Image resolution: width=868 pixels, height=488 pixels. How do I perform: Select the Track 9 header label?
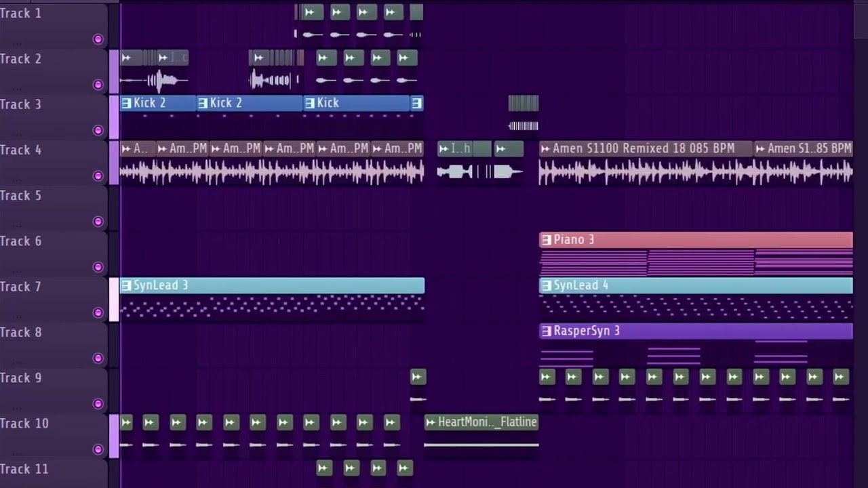click(x=20, y=378)
